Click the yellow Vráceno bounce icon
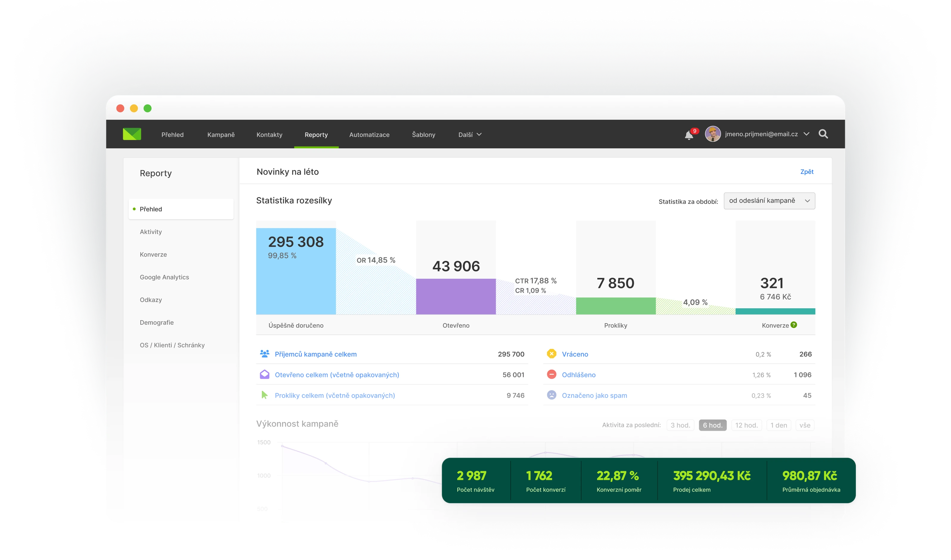The height and width of the screenshot is (560, 951). 552,354
